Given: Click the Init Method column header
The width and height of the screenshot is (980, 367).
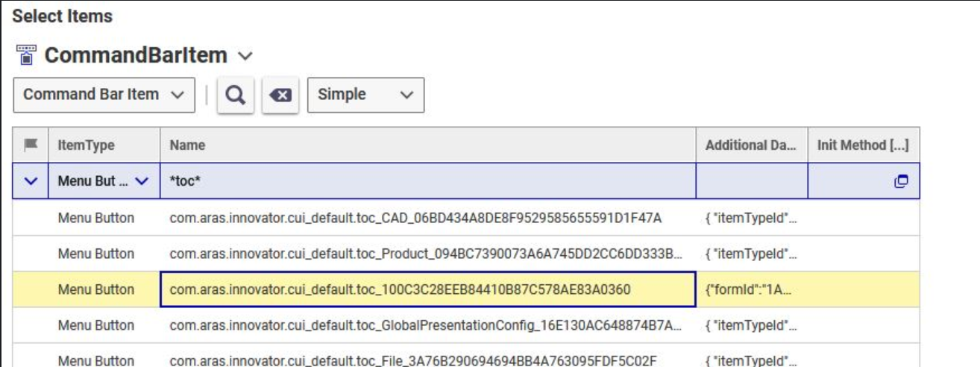Looking at the screenshot, I should pyautogui.click(x=863, y=145).
